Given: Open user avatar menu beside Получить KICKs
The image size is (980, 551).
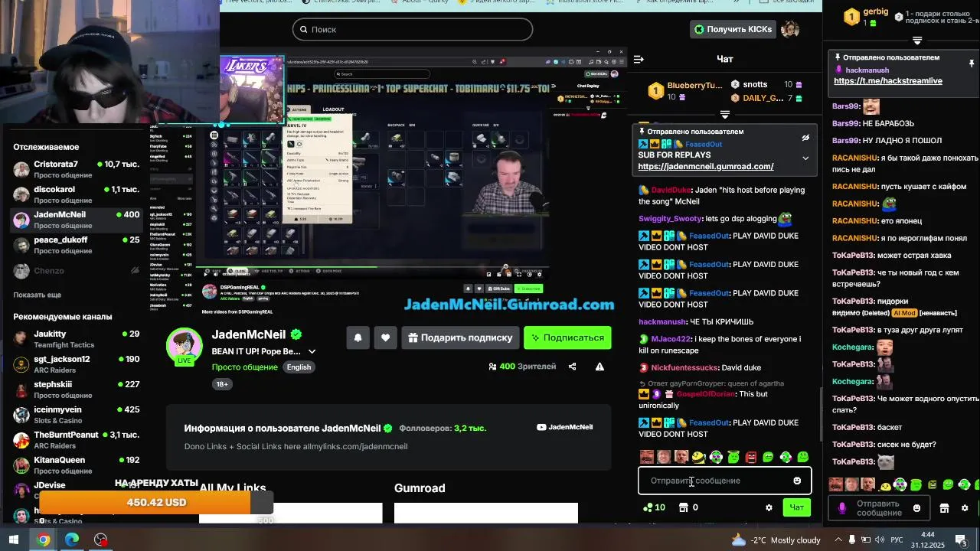Looking at the screenshot, I should pyautogui.click(x=790, y=29).
